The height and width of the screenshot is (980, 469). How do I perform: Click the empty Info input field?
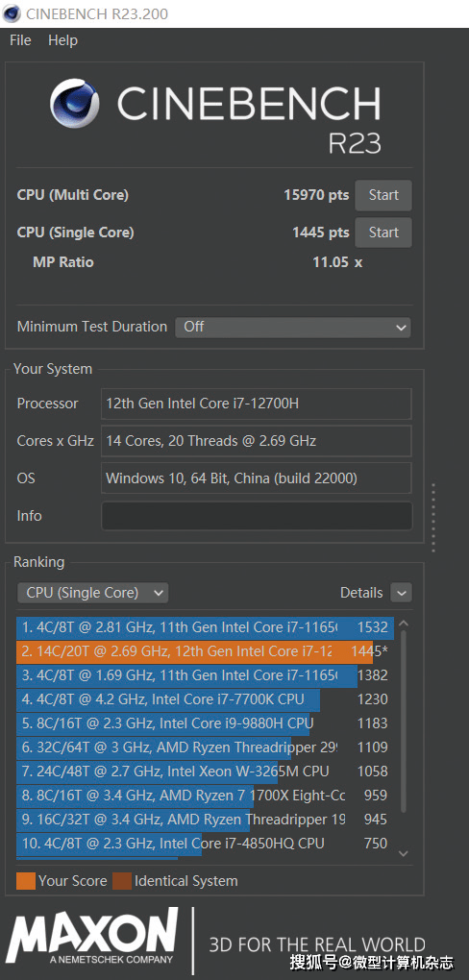coord(257,516)
